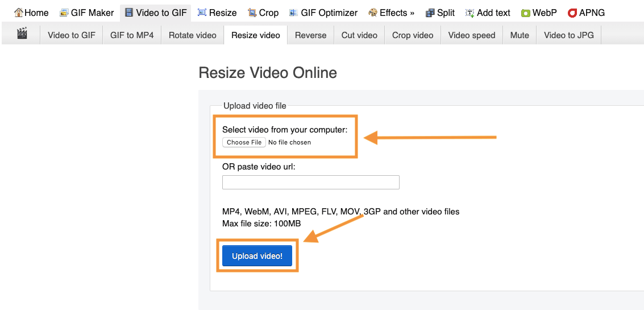Select the Split tool icon

430,13
